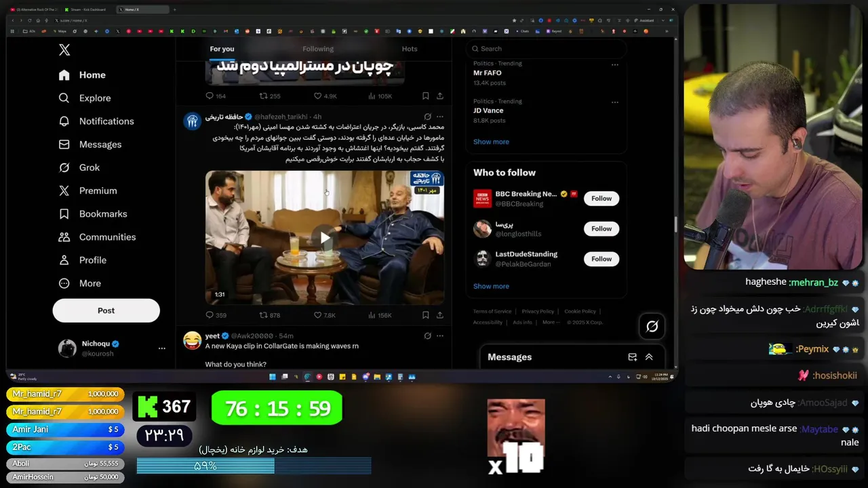
Task: Play the hafezeh_tarikhi video
Action: pyautogui.click(x=325, y=238)
